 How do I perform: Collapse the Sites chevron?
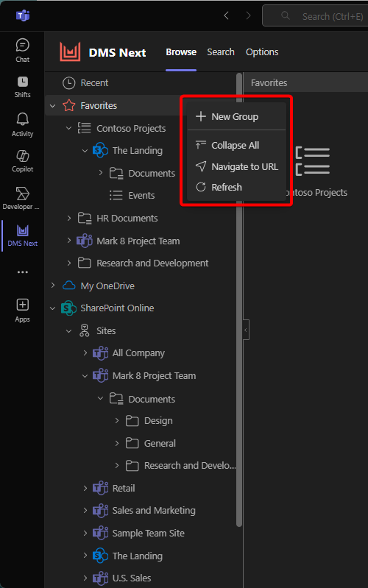[x=68, y=330]
